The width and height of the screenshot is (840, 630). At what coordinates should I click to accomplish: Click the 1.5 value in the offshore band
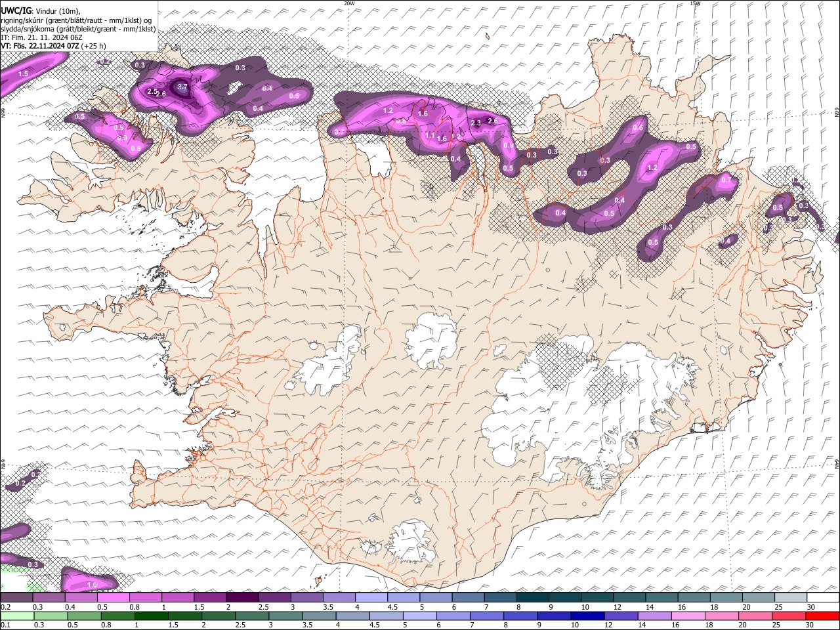(x=23, y=73)
